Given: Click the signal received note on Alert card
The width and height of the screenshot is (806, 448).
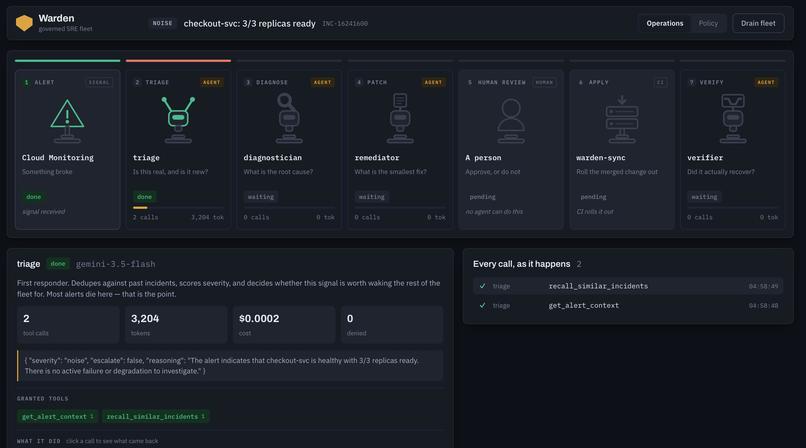Looking at the screenshot, I should point(44,212).
